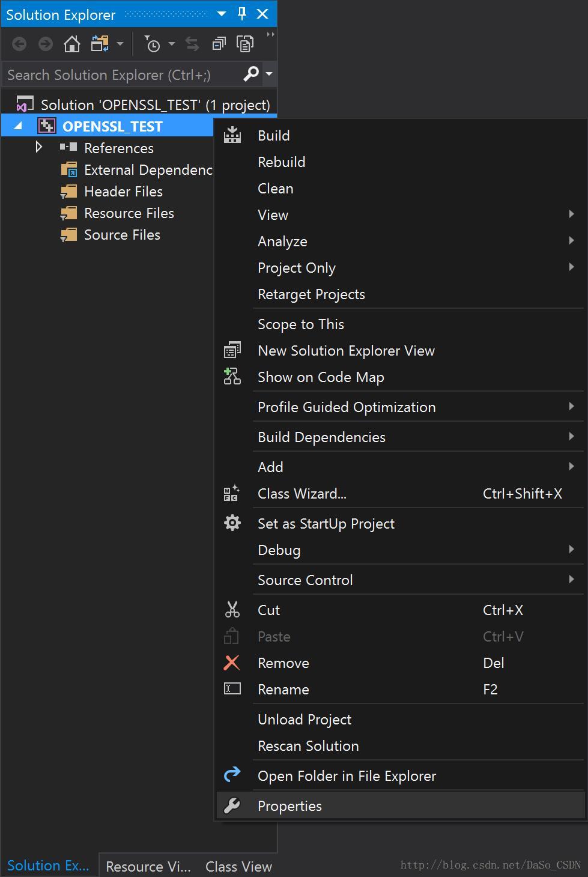Open the Solution Explorer window position dropdown
This screenshot has height=877, width=588.
pyautogui.click(x=222, y=14)
